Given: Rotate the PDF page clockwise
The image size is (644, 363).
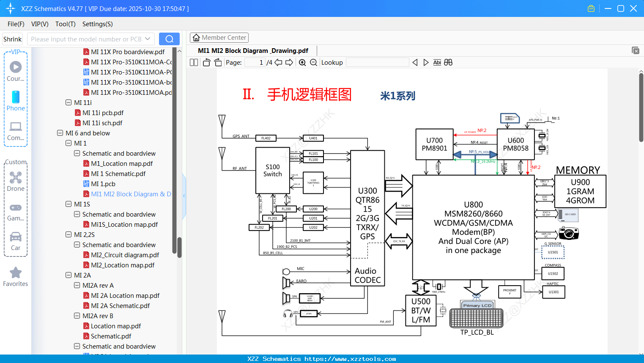Looking at the screenshot, I should pos(217,62).
